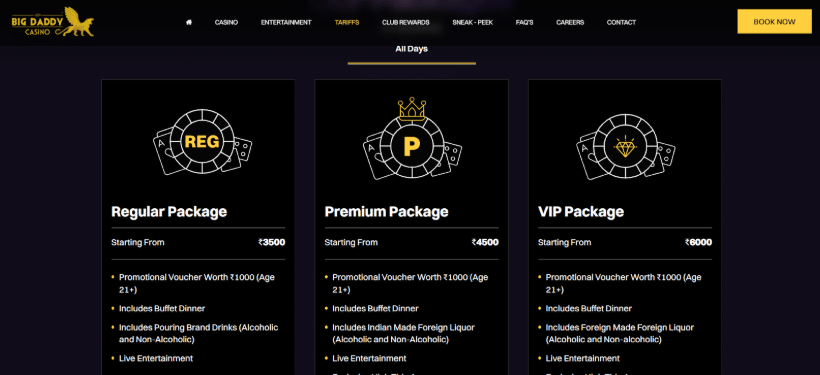Click the ₹6000 VIP starting price
This screenshot has height=375, width=820.
pos(698,243)
